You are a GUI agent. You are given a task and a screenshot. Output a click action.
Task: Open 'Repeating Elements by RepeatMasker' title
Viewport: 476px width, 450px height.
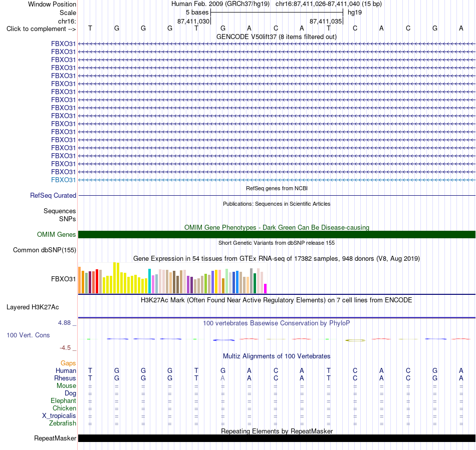277,431
